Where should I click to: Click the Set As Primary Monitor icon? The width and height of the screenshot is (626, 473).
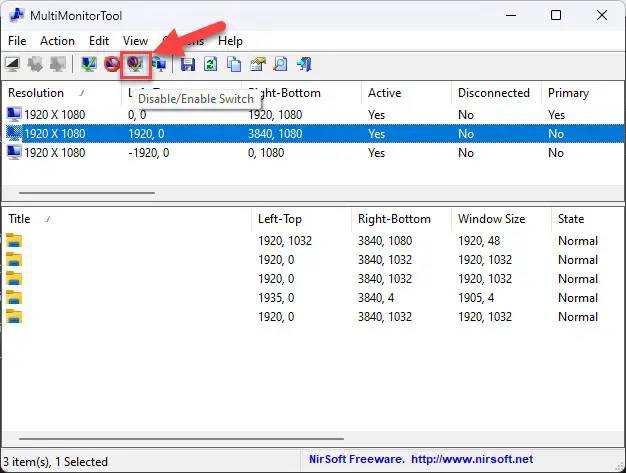(x=158, y=64)
